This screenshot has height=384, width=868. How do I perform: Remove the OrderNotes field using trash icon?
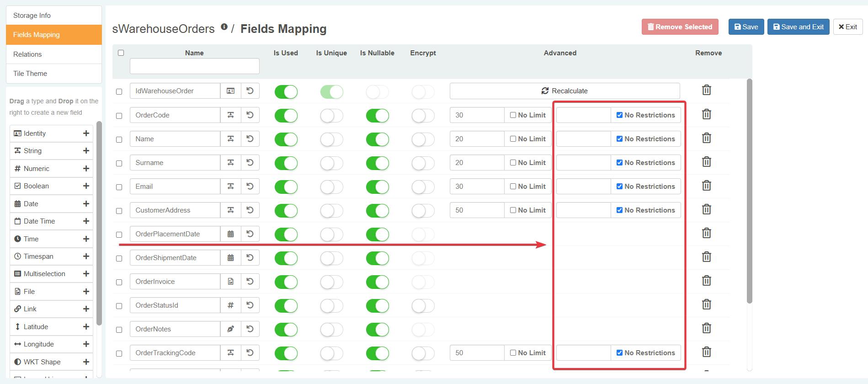[x=706, y=328]
